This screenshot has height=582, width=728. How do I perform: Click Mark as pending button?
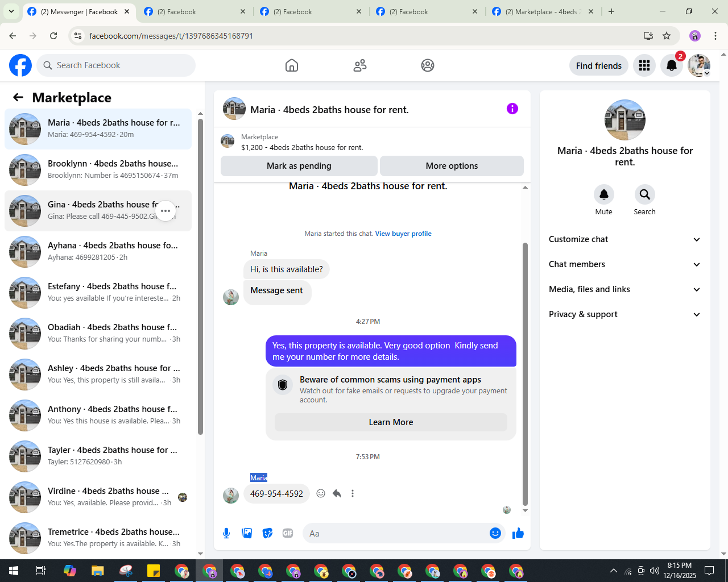299,166
